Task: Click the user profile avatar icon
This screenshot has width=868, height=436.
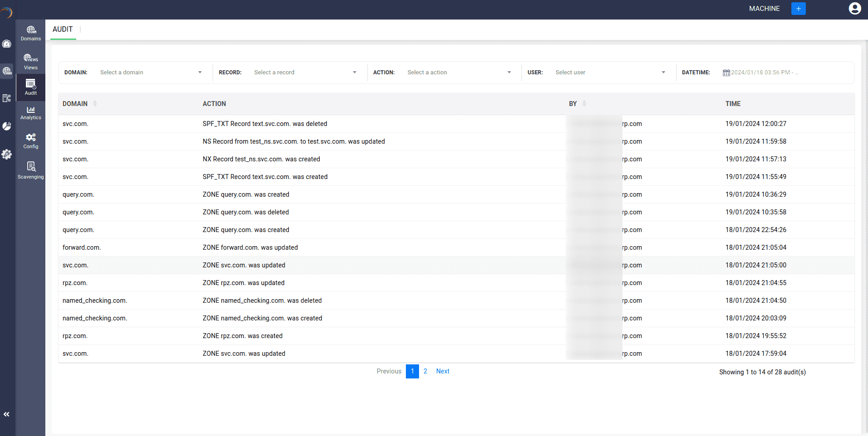Action: click(854, 9)
